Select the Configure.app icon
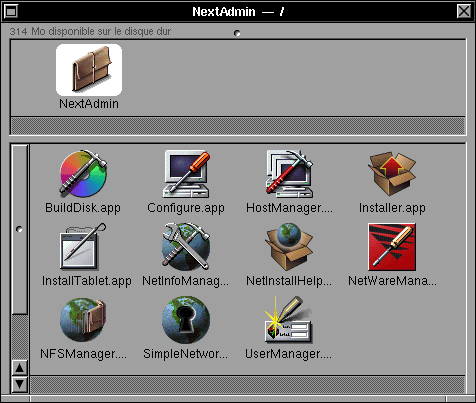The width and height of the screenshot is (476, 403). pos(186,173)
